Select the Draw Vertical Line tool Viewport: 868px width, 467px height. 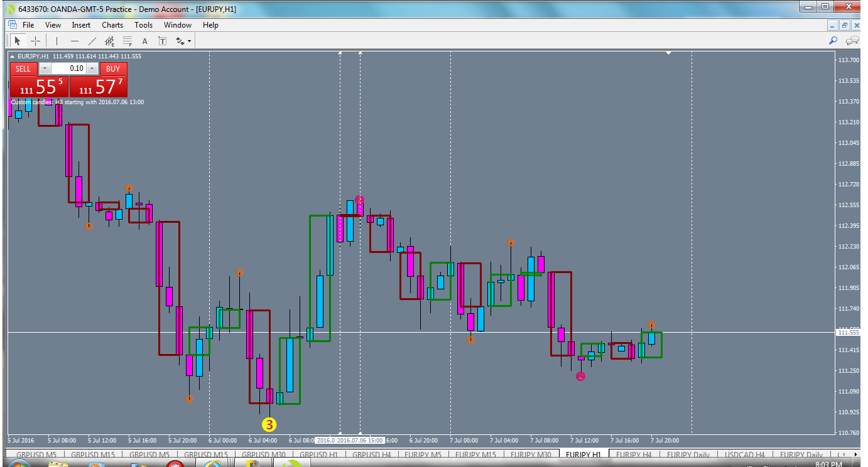(56, 40)
